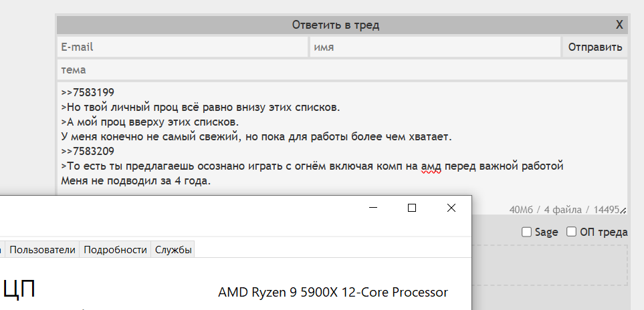Click the AMD Ryzen 9 5900X label
This screenshot has width=644, height=310.
click(x=332, y=293)
